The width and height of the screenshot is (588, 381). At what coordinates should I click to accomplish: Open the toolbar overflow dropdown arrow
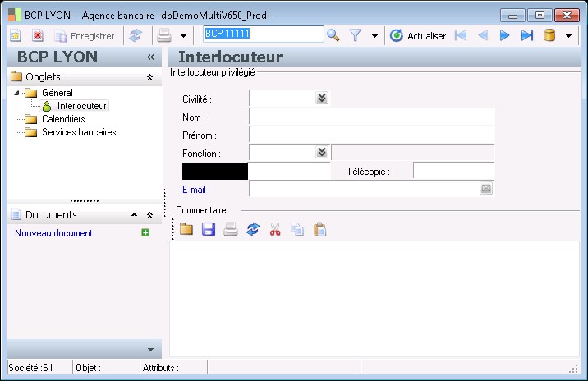pyautogui.click(x=568, y=36)
